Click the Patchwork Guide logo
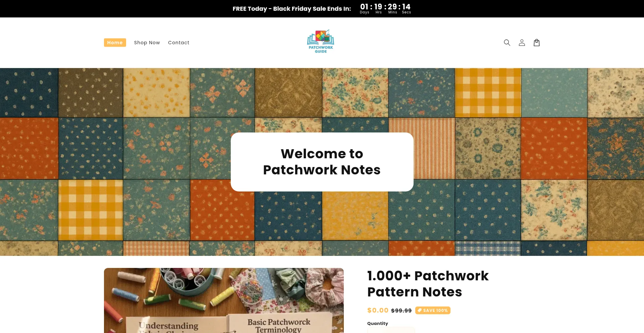Screen dimensions: 644x333 click(321, 42)
